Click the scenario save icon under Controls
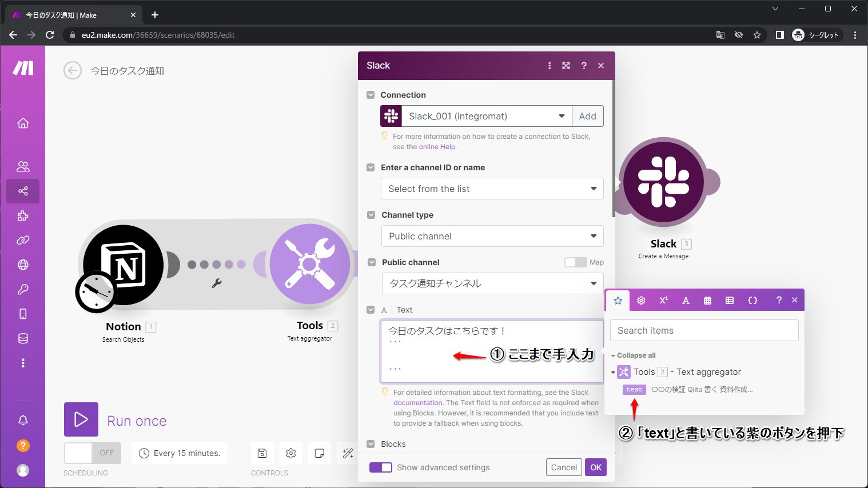Screen dimensions: 868x488 point(262,453)
